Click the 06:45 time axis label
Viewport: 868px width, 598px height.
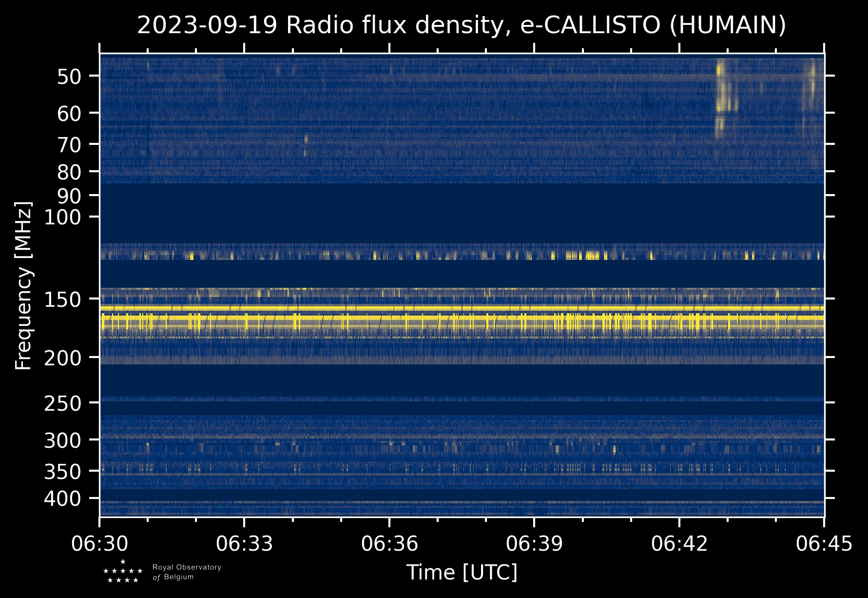824,543
